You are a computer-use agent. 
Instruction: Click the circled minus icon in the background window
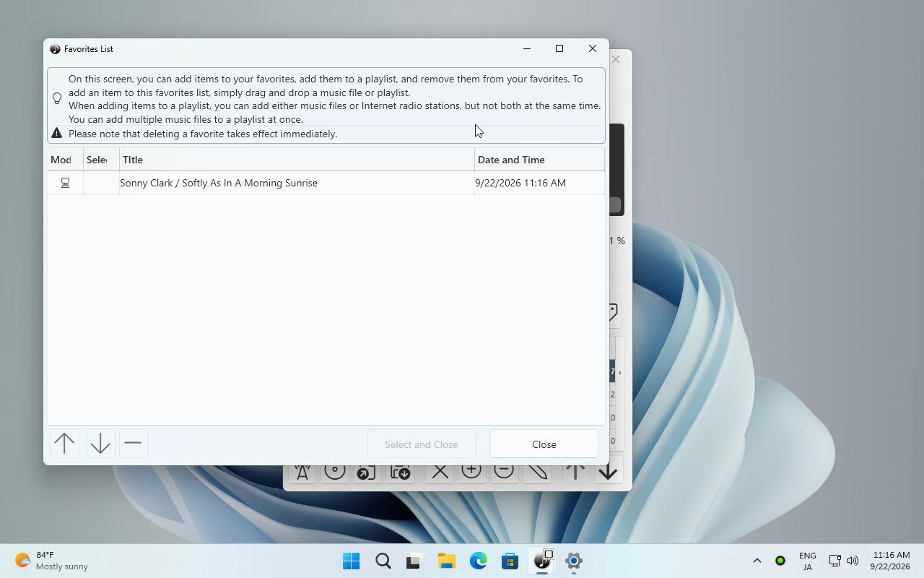(x=504, y=473)
